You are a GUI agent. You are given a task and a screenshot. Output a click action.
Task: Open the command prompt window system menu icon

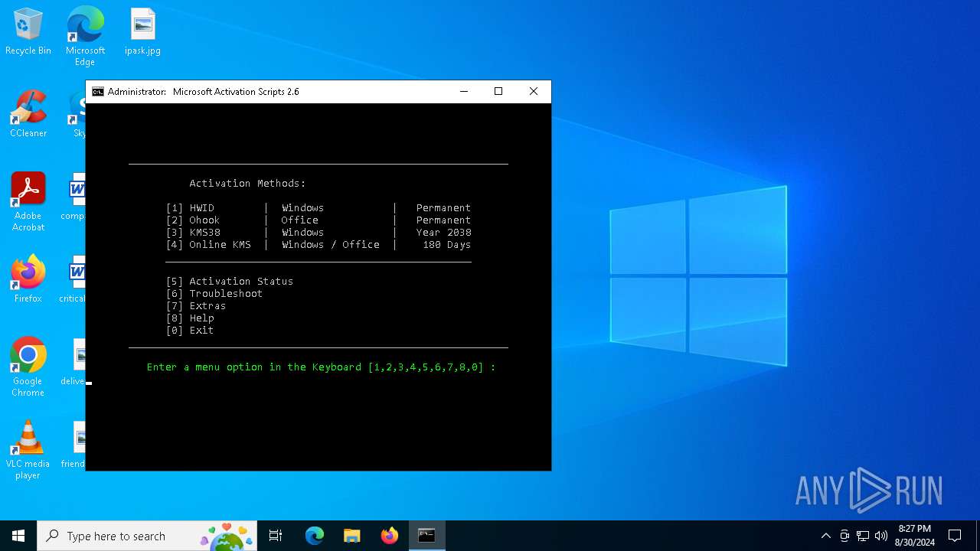coord(98,92)
